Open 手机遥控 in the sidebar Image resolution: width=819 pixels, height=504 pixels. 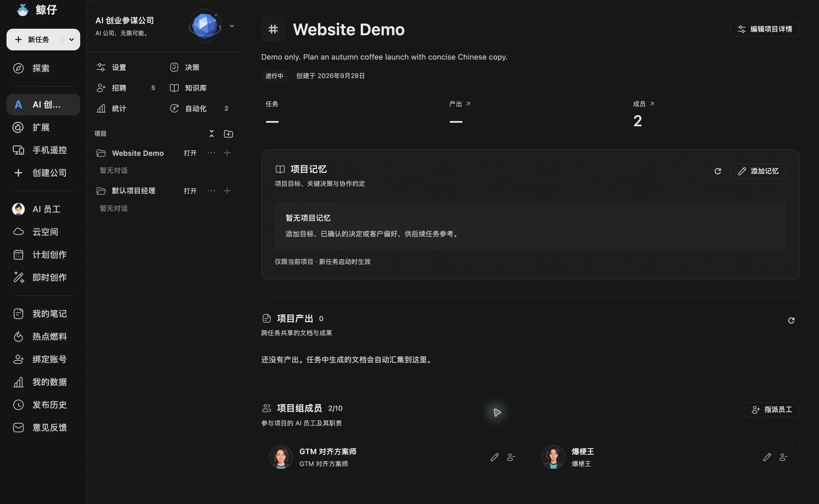(x=43, y=150)
